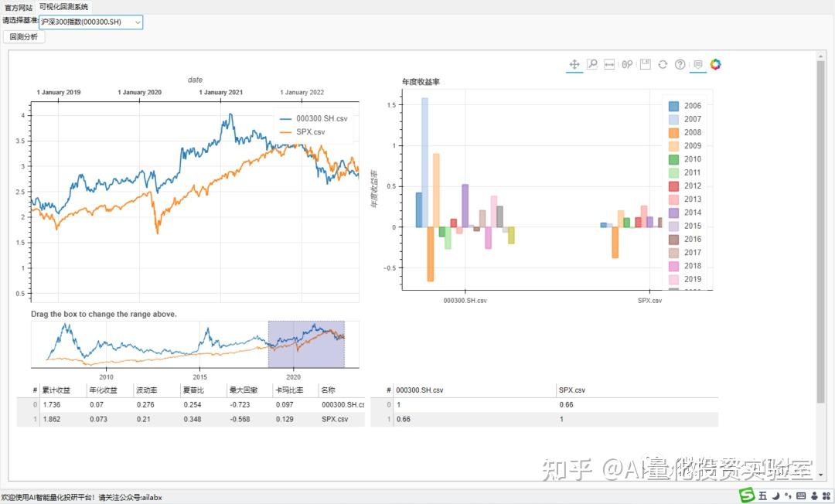Toggle the hover tooltip tool on the toolbar
This screenshot has width=835, height=504.
(x=697, y=64)
